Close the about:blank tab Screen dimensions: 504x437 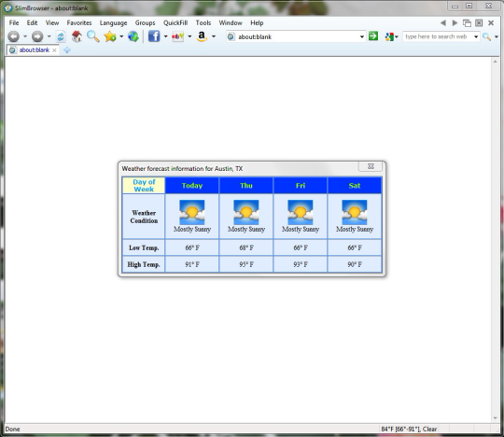54,50
